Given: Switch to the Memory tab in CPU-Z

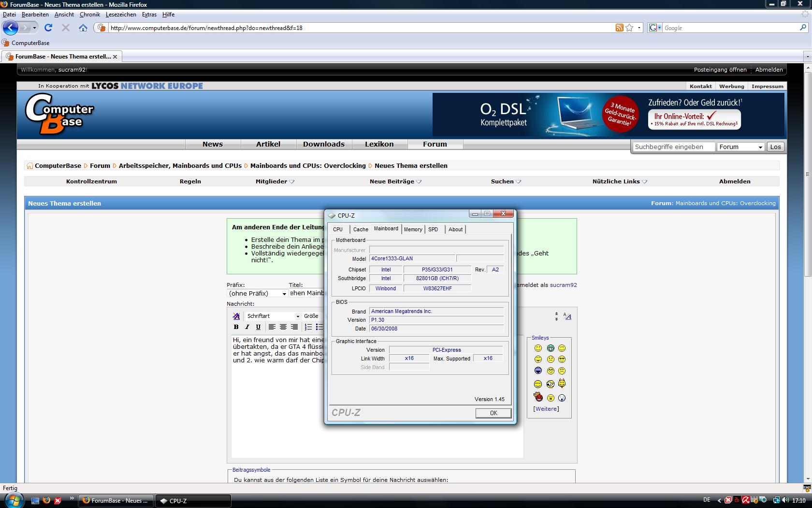Looking at the screenshot, I should tap(413, 229).
